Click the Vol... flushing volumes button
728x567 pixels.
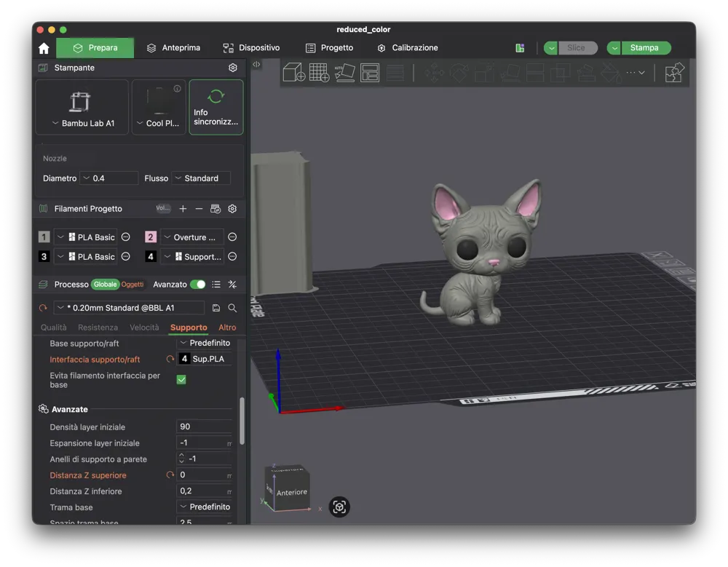(x=163, y=208)
